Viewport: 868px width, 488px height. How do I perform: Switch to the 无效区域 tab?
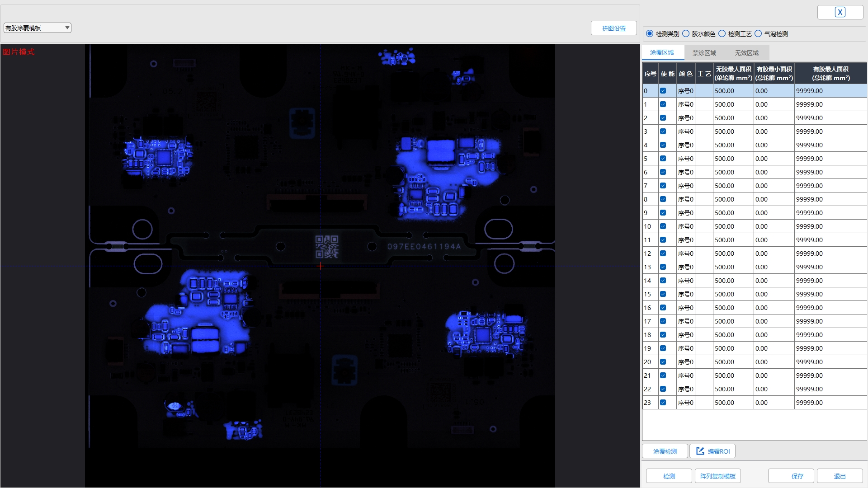[746, 53]
